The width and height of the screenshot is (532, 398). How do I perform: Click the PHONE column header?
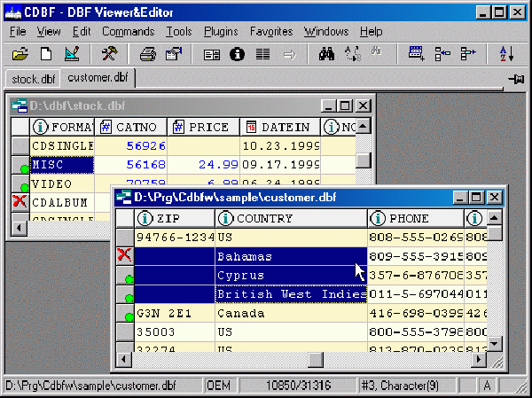[416, 218]
